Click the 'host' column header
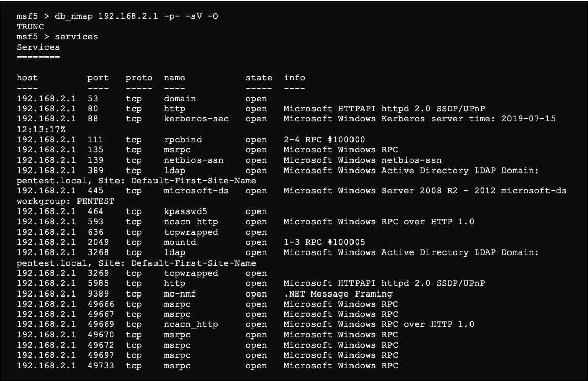Screen dimensions: 588x381 (27, 78)
